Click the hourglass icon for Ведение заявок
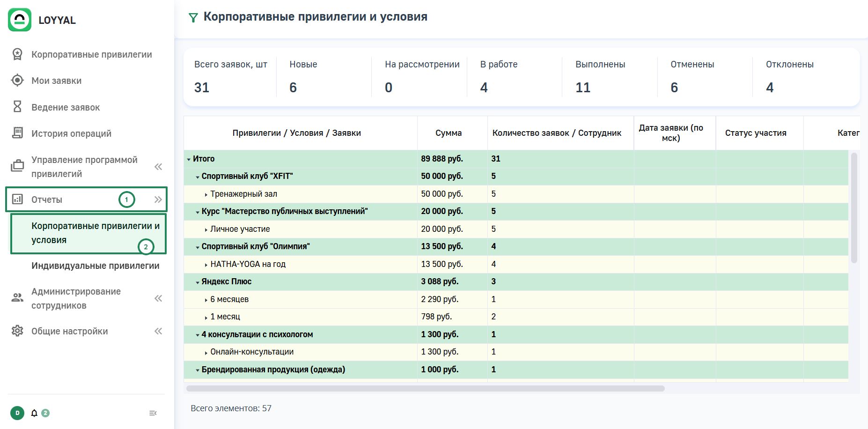 pos(17,107)
